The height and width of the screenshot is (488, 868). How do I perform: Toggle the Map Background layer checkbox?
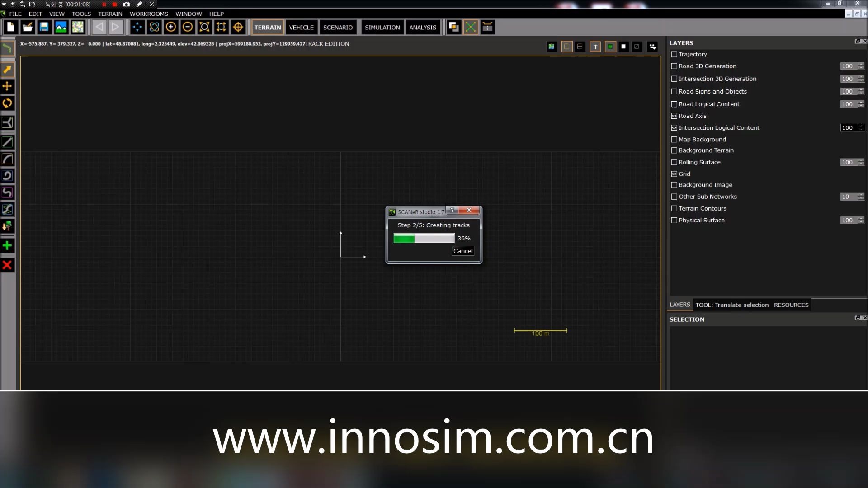[x=674, y=140]
